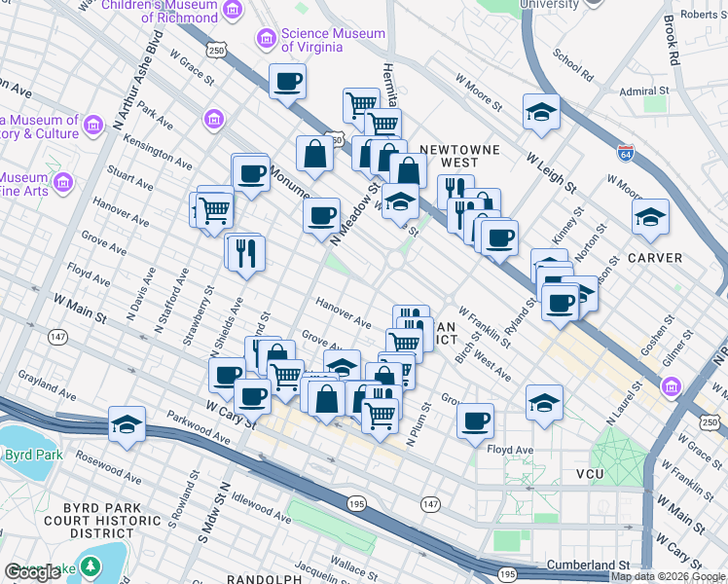Click the NEWTOWNE WEST neighborhood label
This screenshot has width=728, height=584.
(459, 156)
